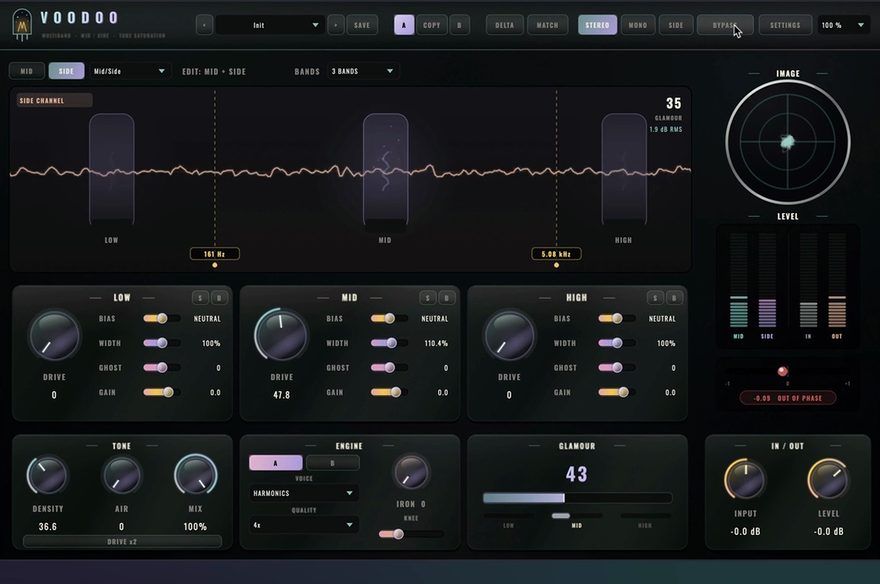The image size is (880, 584).
Task: Go to next preset with right arrow
Action: click(x=336, y=25)
